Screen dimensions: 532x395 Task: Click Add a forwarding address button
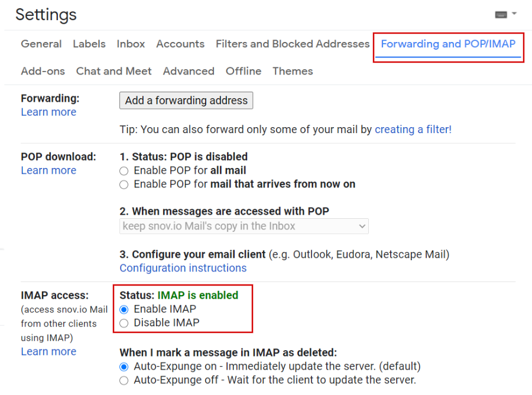[186, 101]
